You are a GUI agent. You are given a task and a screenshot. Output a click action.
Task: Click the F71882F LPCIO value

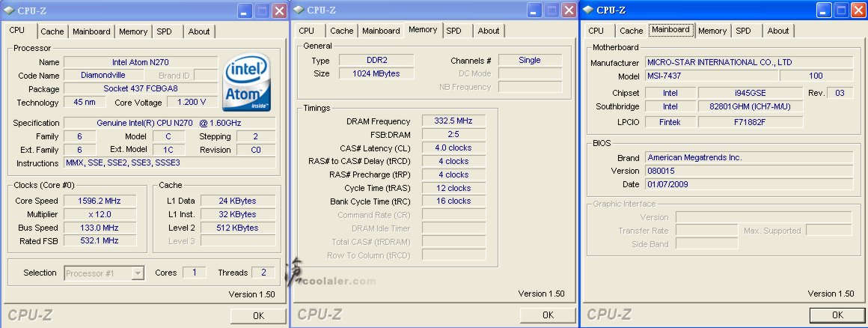(x=750, y=122)
